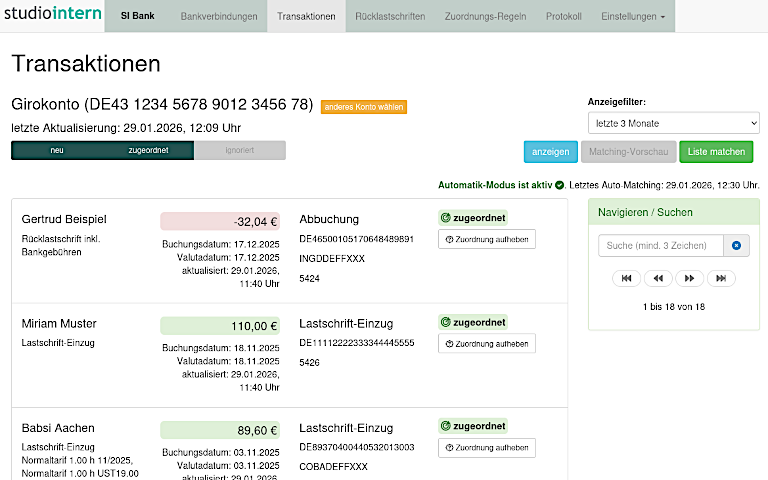This screenshot has width=768, height=480.
Task: Click zugeordnet badge icon for Gertrud Beispiel
Action: point(446,218)
